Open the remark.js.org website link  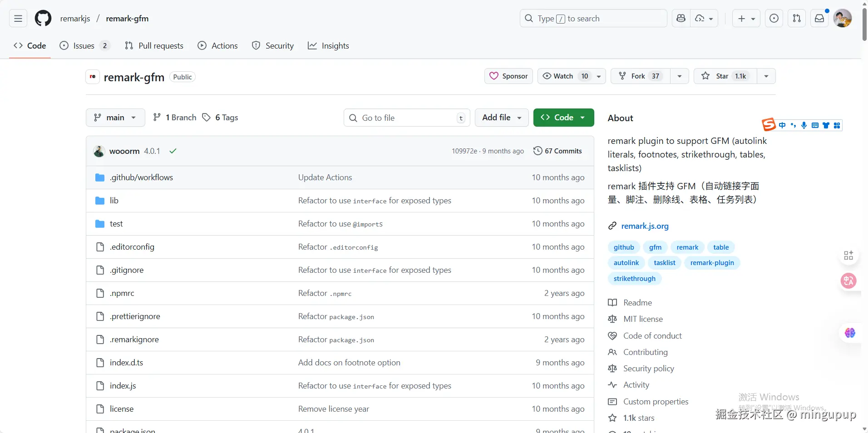(645, 226)
